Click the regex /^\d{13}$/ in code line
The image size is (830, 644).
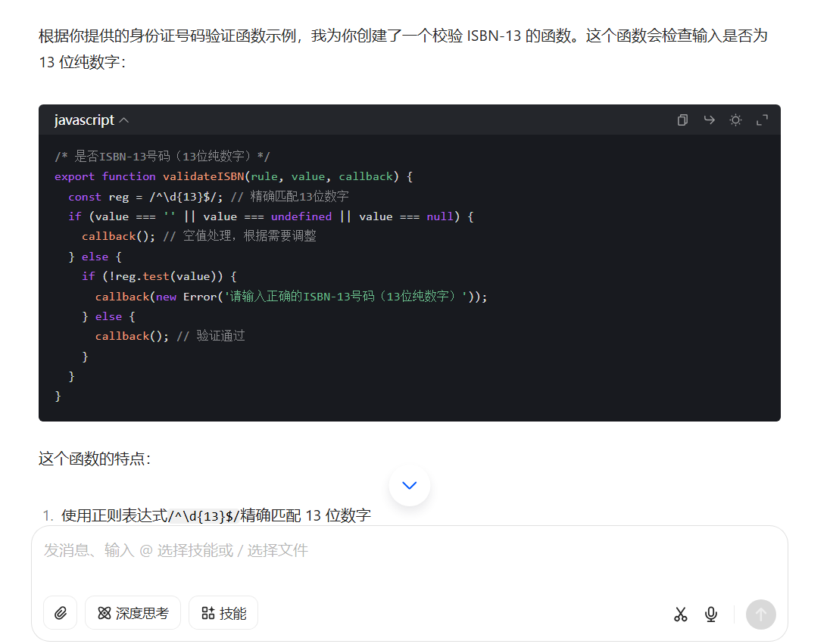point(183,197)
